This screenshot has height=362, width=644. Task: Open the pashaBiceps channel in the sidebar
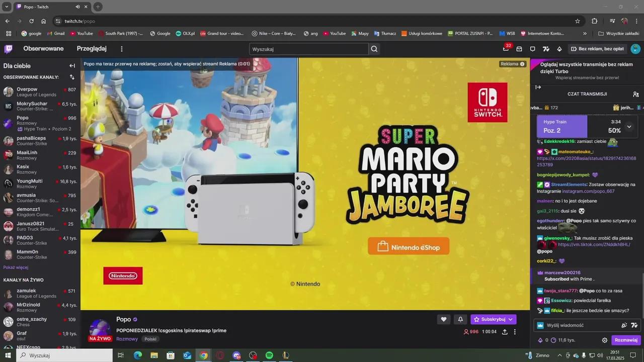pos(40,141)
